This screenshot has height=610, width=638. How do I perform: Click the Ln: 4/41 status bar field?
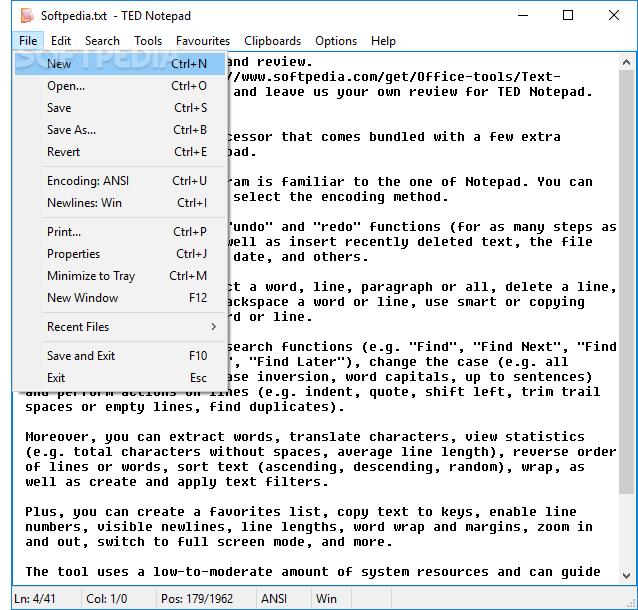point(46,599)
